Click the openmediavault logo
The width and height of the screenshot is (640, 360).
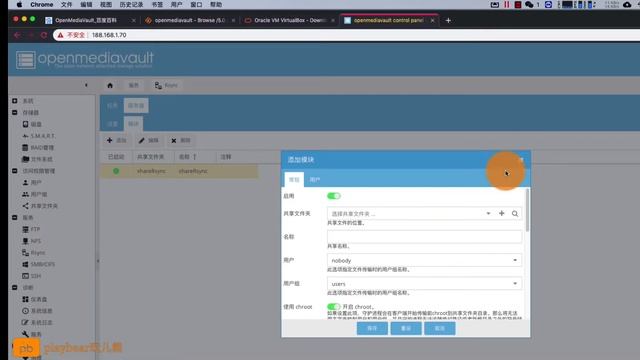point(85,59)
